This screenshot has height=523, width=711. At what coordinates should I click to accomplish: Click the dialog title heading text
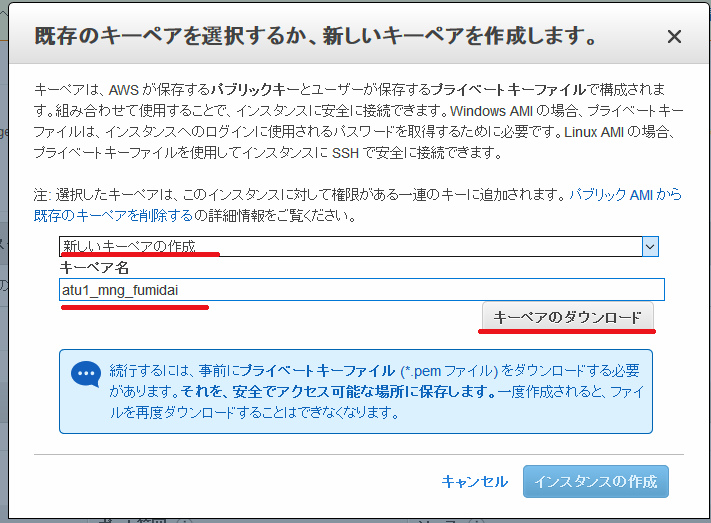tap(316, 38)
